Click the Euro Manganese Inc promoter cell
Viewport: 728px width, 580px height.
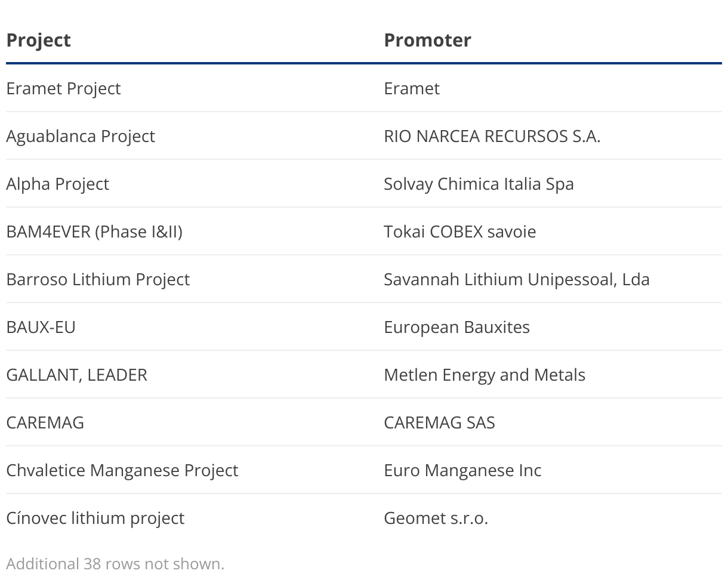point(462,470)
